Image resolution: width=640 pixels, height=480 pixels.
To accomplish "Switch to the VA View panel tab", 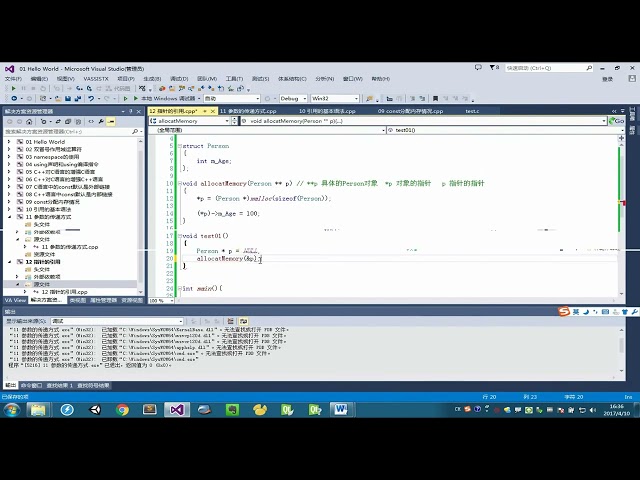I will [x=15, y=300].
